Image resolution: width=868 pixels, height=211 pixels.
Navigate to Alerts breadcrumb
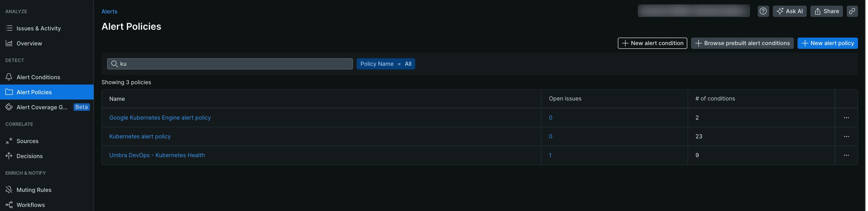tap(109, 12)
